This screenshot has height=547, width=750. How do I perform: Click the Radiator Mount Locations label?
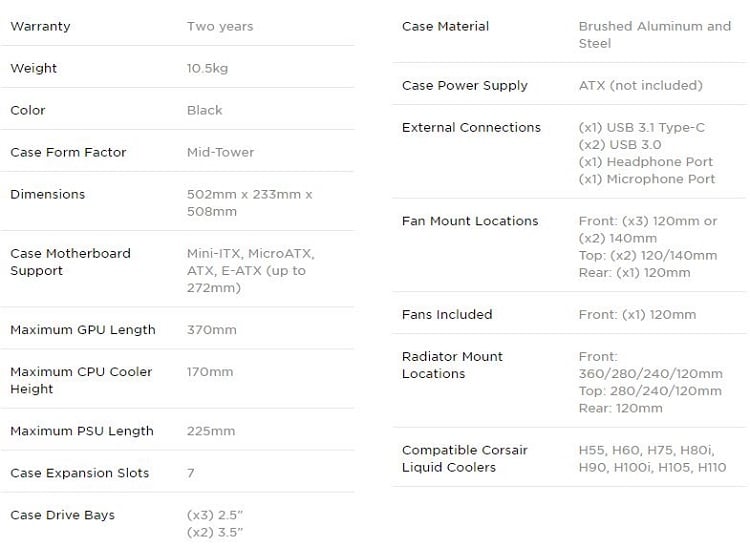[452, 365]
